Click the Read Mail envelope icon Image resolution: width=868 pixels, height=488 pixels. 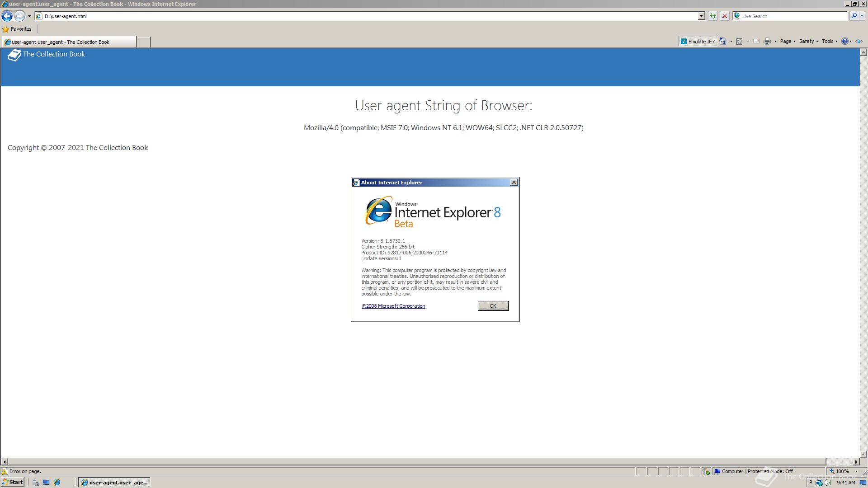pyautogui.click(x=756, y=41)
